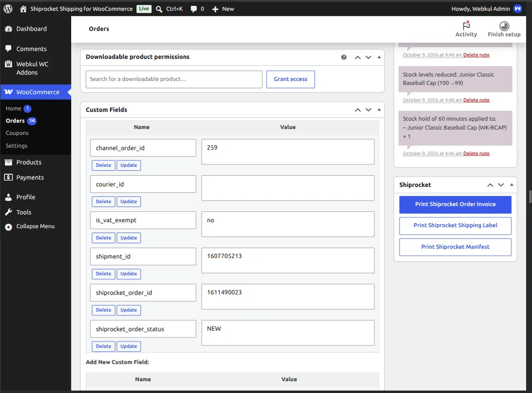This screenshot has height=393, width=532.
Task: Click Comments icon in sidebar
Action: [x=8, y=49]
